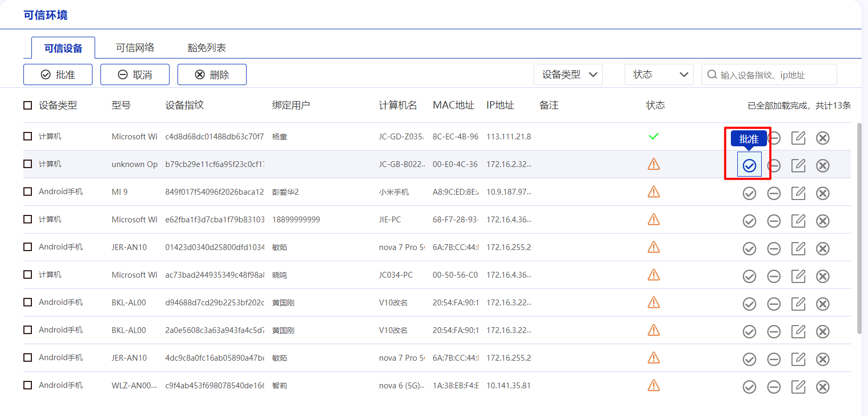This screenshot has width=868, height=416.
Task: Delete the JC-GB-B022 device entry
Action: pos(823,165)
